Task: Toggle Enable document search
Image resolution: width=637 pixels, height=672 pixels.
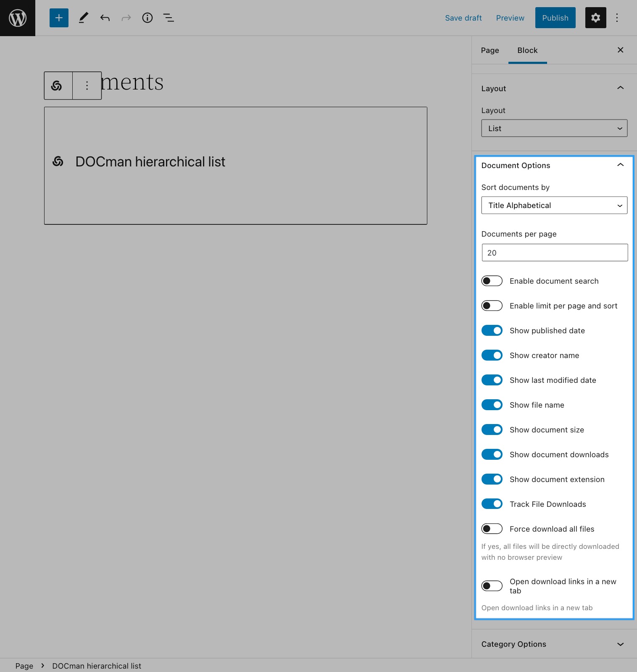Action: [x=492, y=281]
